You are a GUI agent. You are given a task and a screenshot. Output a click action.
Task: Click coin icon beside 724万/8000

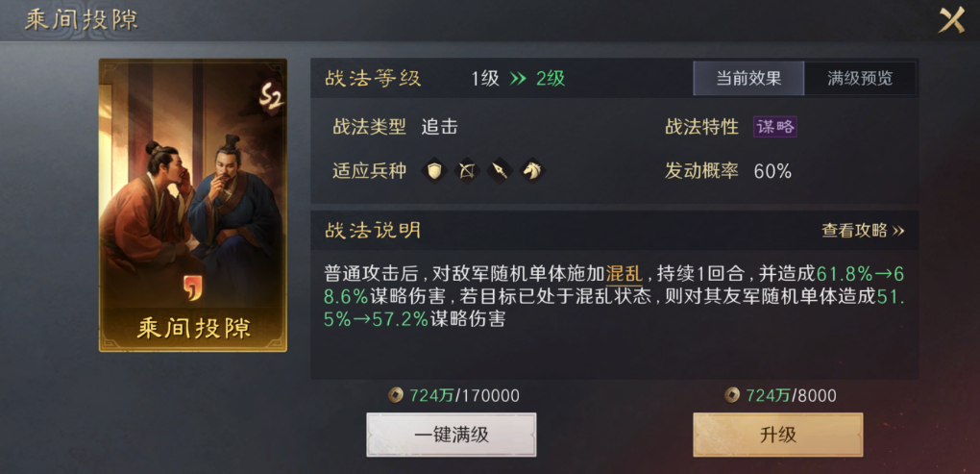click(732, 395)
